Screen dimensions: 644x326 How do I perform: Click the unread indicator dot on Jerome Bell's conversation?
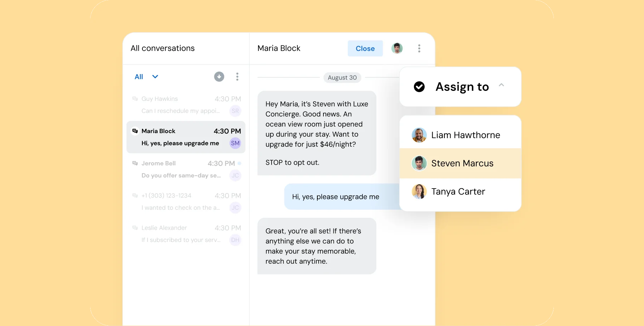[239, 163]
